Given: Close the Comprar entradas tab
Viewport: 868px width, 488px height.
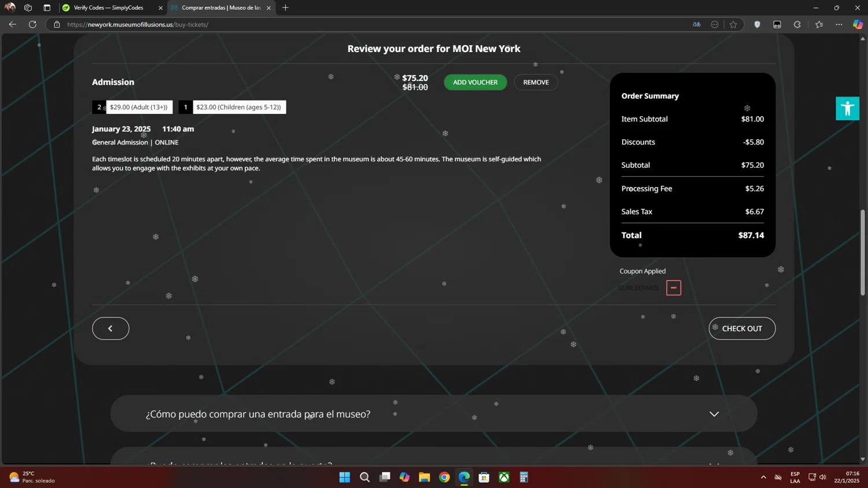Looking at the screenshot, I should click(269, 8).
